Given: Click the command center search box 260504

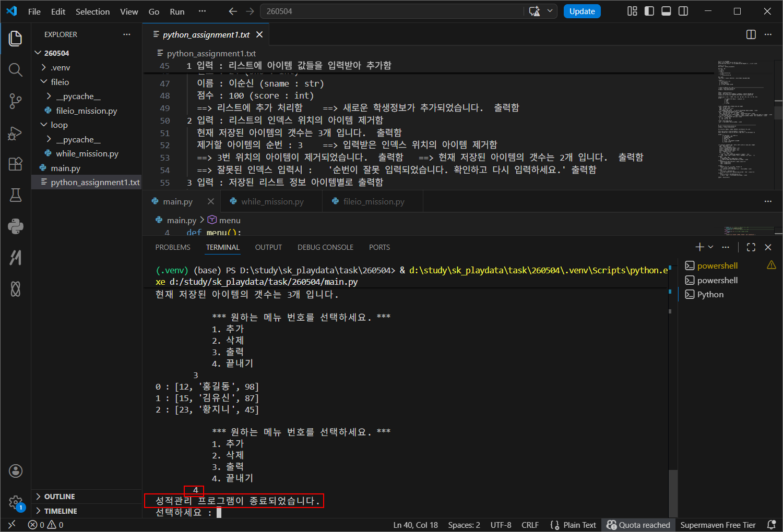Looking at the screenshot, I should [392, 11].
